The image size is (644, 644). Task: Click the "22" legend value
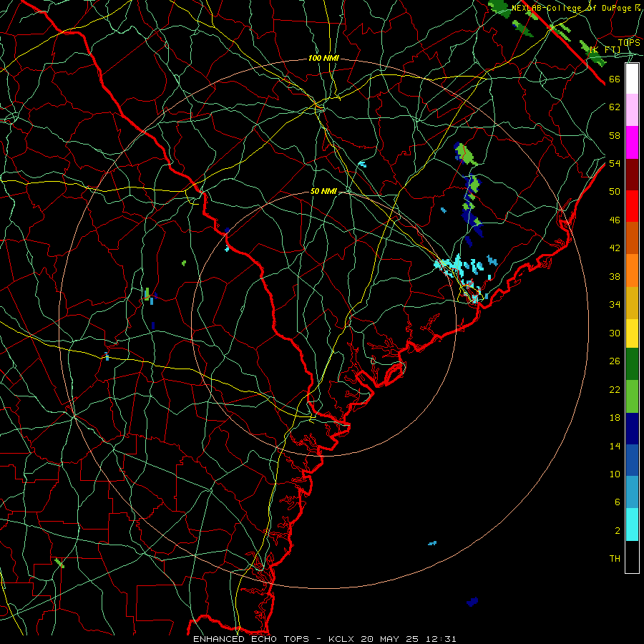pos(615,389)
